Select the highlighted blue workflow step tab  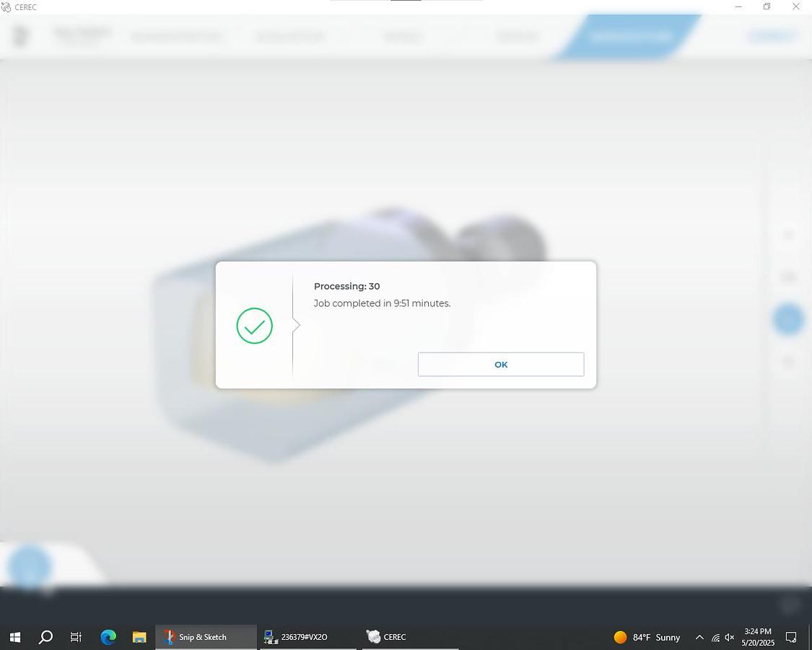point(629,36)
